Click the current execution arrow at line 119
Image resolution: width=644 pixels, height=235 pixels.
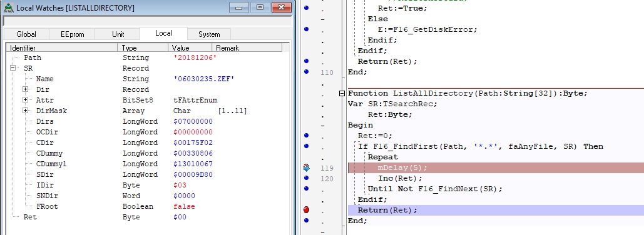point(307,167)
